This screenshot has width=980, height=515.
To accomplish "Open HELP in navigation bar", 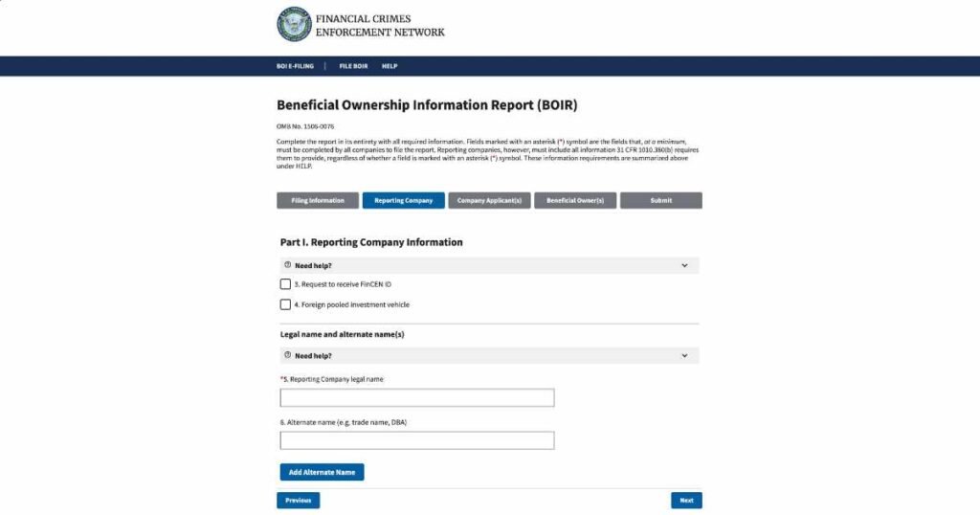I will coord(390,66).
